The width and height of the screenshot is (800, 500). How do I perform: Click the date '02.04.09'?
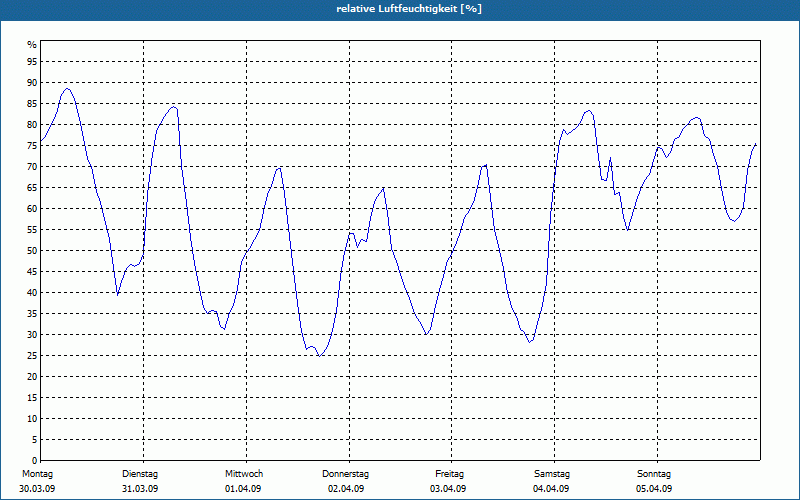tap(346, 489)
